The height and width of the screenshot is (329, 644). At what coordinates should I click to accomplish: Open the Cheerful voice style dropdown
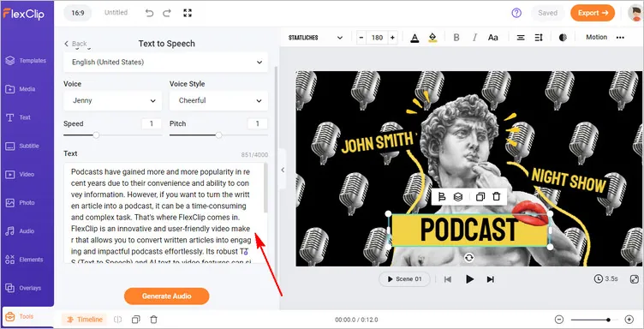(x=219, y=100)
